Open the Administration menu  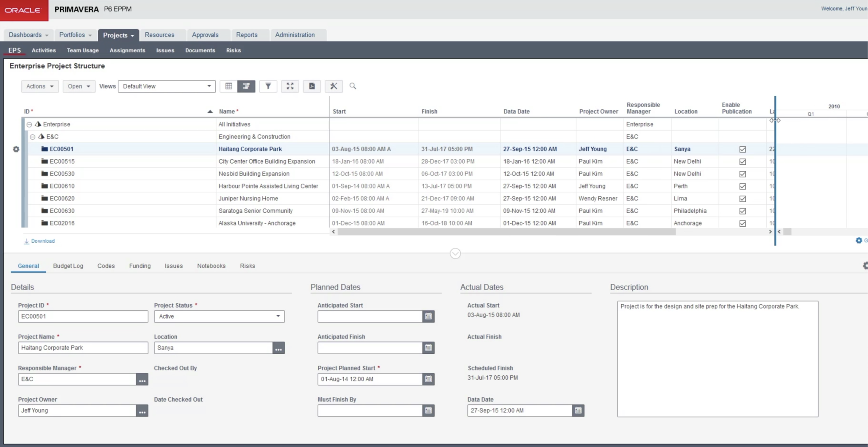(x=295, y=35)
